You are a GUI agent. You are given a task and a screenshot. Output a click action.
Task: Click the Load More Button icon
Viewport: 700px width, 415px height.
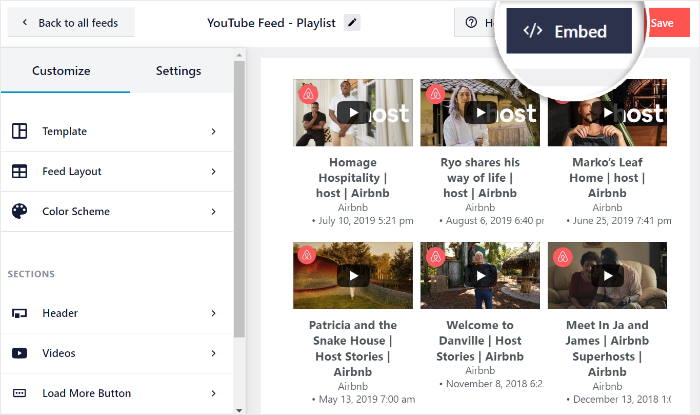19,393
